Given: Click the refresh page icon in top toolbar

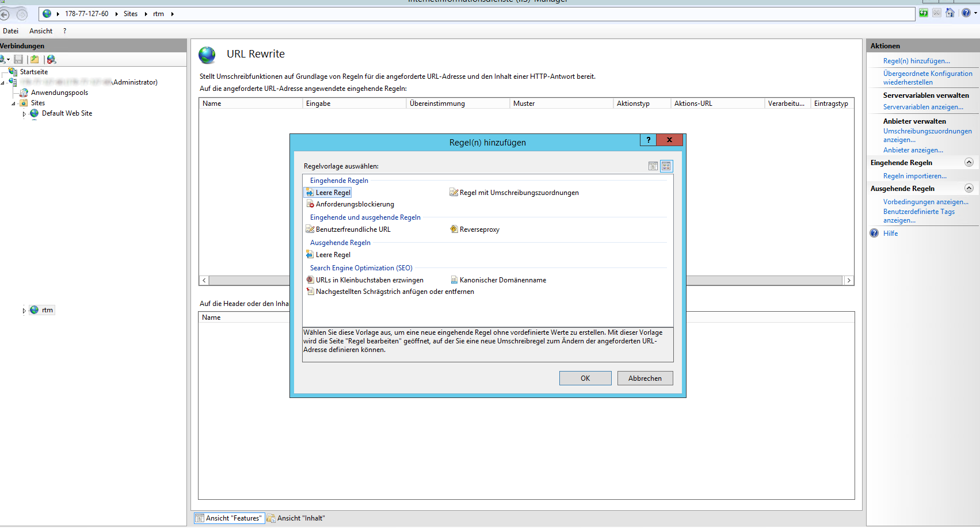Looking at the screenshot, I should (x=924, y=13).
